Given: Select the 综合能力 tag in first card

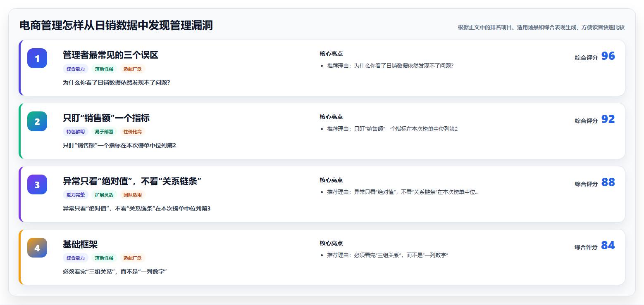Looking at the screenshot, I should 76,69.
